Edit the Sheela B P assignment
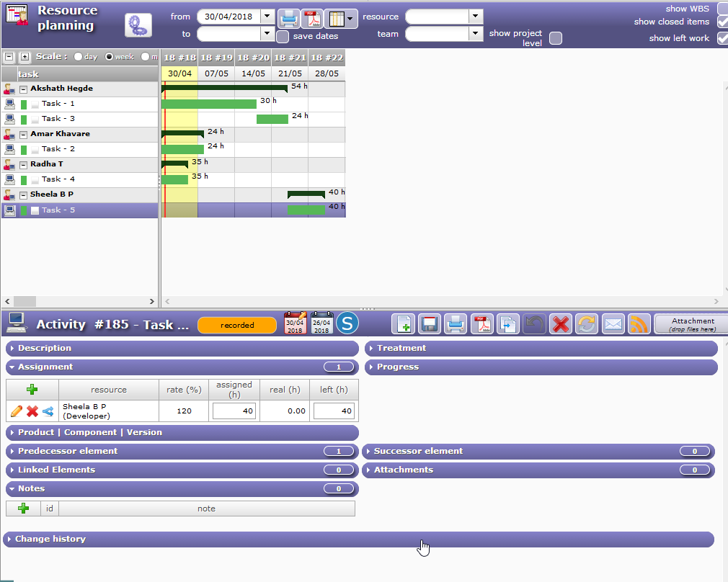 pos(16,411)
